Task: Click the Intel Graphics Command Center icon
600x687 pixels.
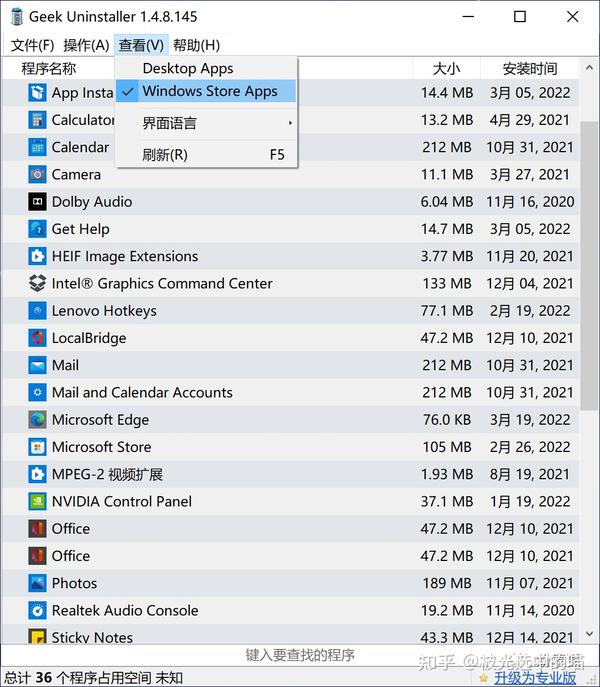Action: 37,283
